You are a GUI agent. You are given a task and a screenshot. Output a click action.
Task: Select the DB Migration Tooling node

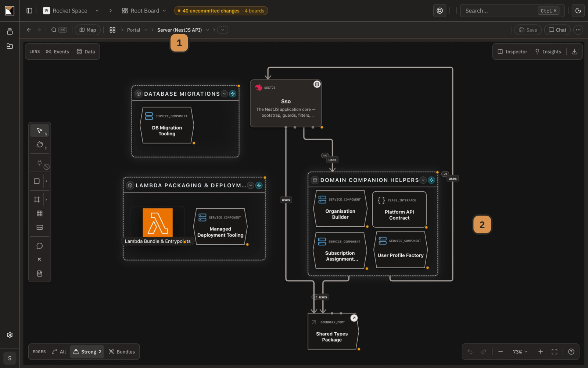(167, 125)
